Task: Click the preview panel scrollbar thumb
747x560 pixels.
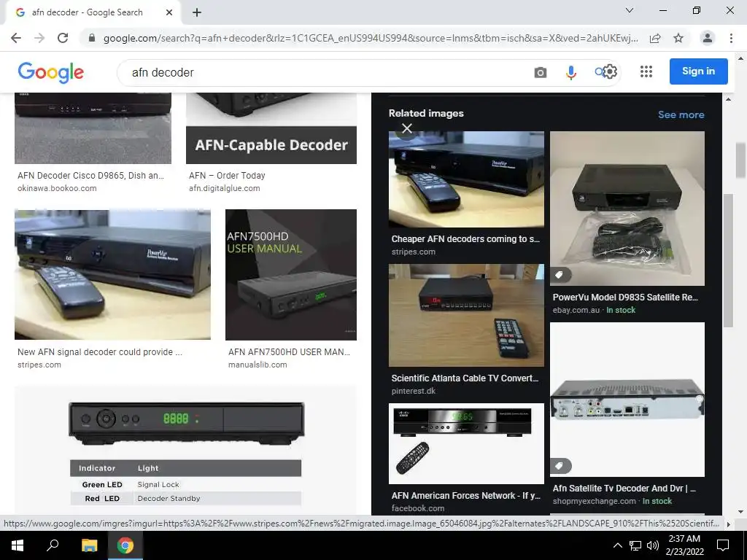Action: pos(728,260)
